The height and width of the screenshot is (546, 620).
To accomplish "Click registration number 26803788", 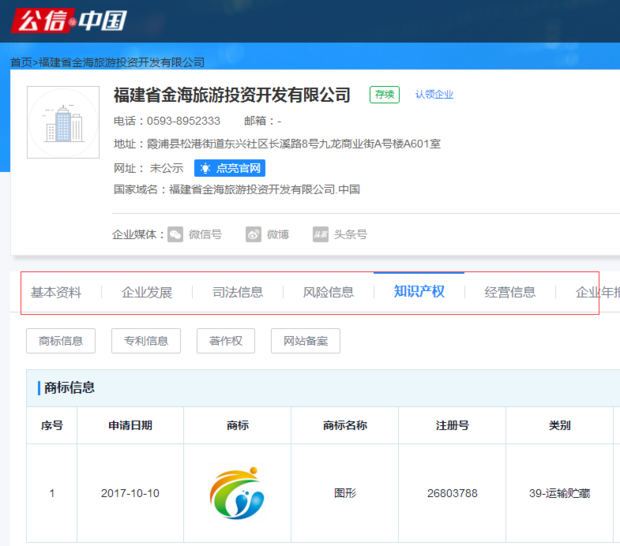I will 452,493.
